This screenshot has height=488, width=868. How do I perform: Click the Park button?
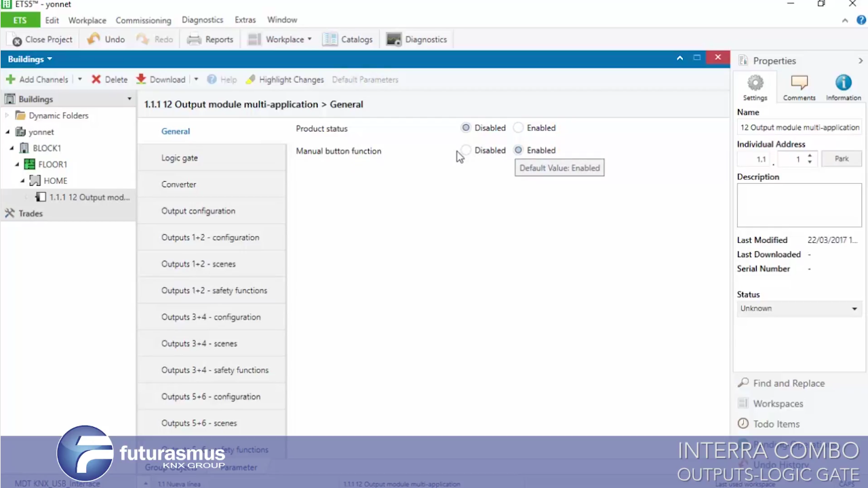click(841, 159)
